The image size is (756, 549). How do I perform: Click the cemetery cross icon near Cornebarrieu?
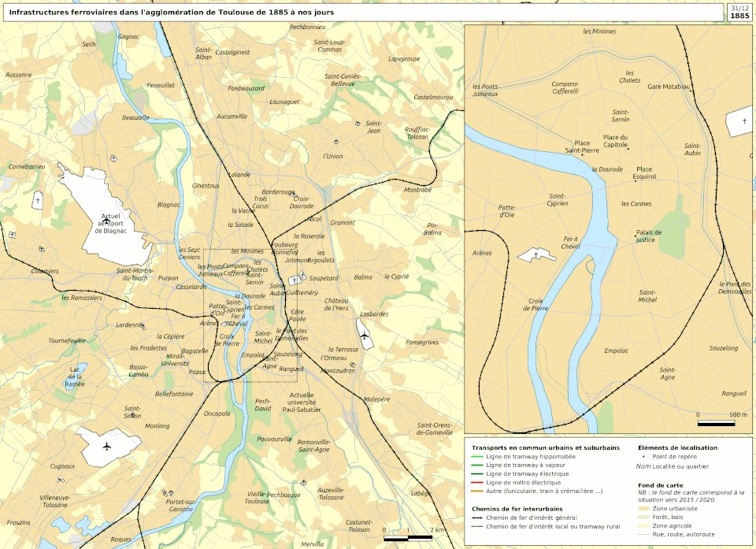click(37, 200)
